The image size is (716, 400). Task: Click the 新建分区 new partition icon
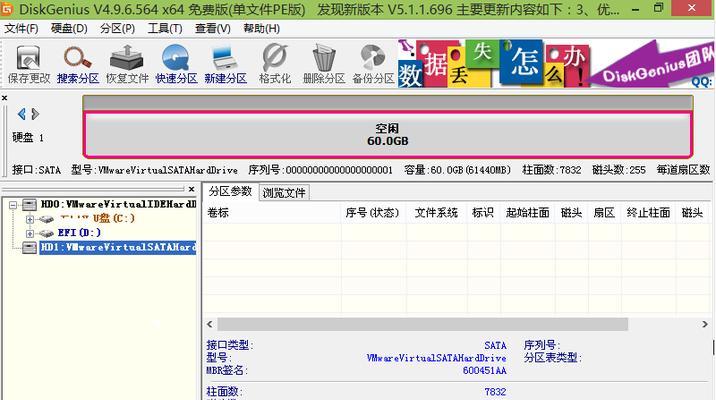point(225,64)
